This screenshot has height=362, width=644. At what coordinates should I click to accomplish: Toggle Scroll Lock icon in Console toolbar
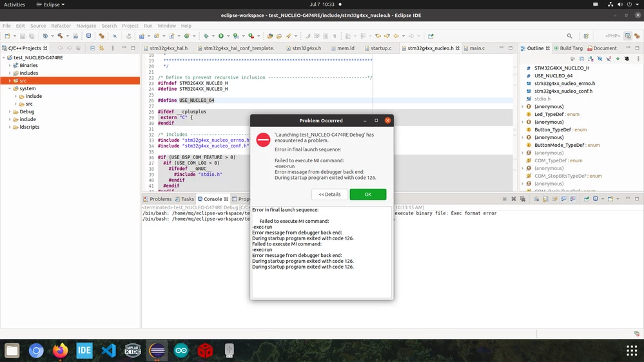click(x=545, y=199)
